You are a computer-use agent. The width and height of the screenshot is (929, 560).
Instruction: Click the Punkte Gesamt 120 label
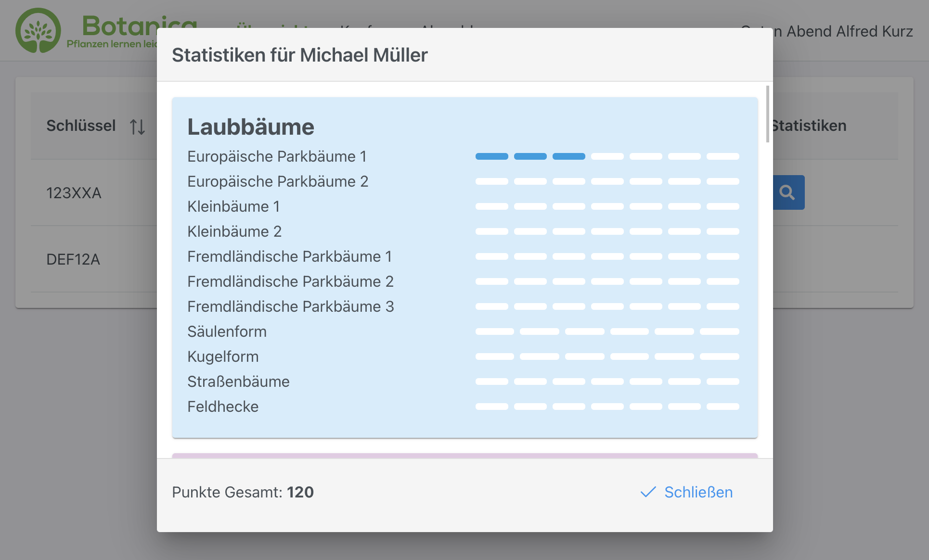243,492
